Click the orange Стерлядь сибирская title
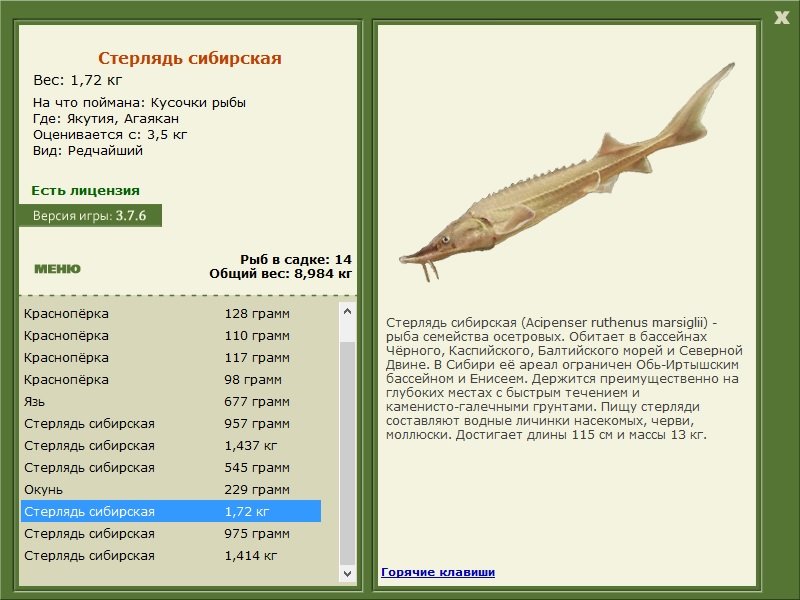Image resolution: width=800 pixels, height=600 pixels. click(190, 58)
